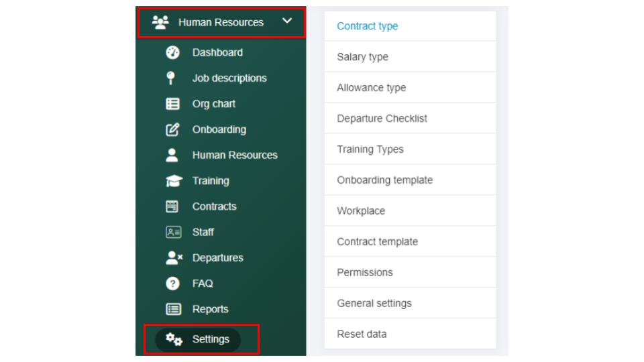Open the Salary type settings
This screenshot has height=362, width=644.
point(362,57)
